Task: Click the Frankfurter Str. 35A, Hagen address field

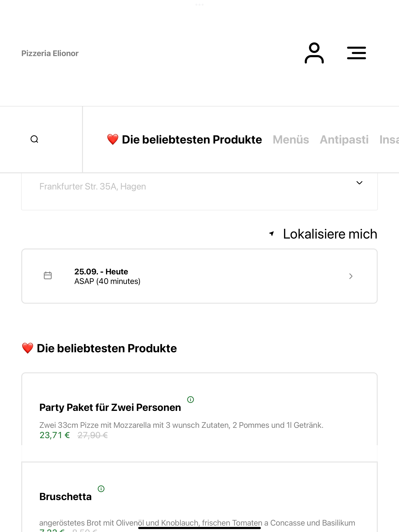Action: [x=199, y=191]
